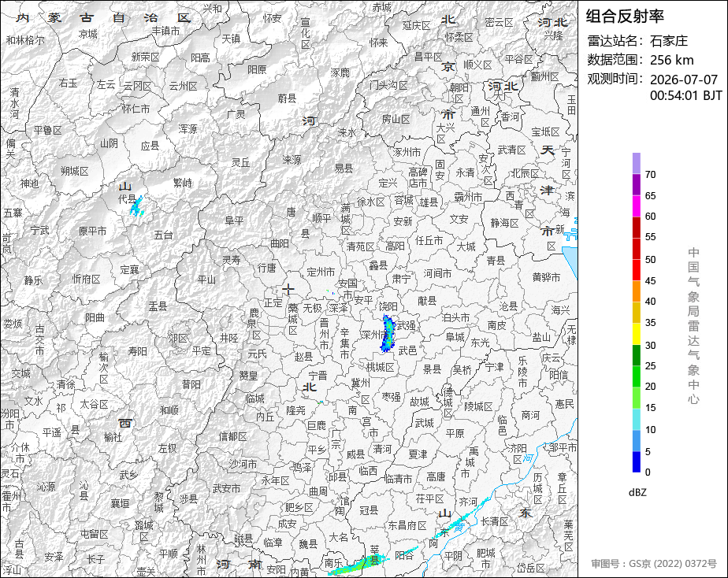
Task: Click the 延庆区 map label
Action: [x=417, y=25]
